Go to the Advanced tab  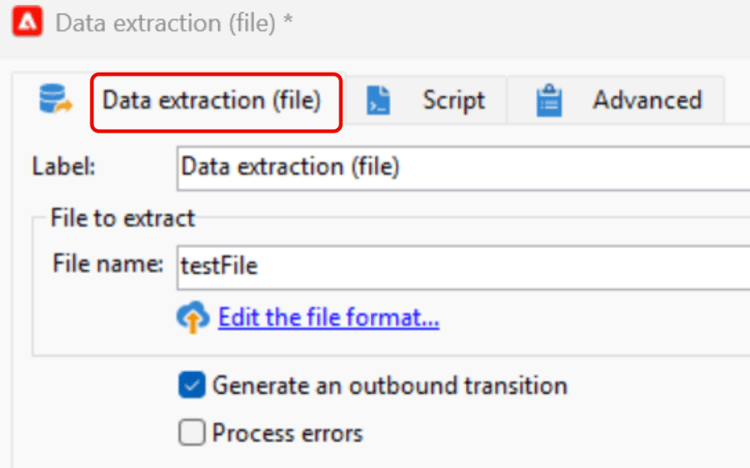(x=646, y=101)
